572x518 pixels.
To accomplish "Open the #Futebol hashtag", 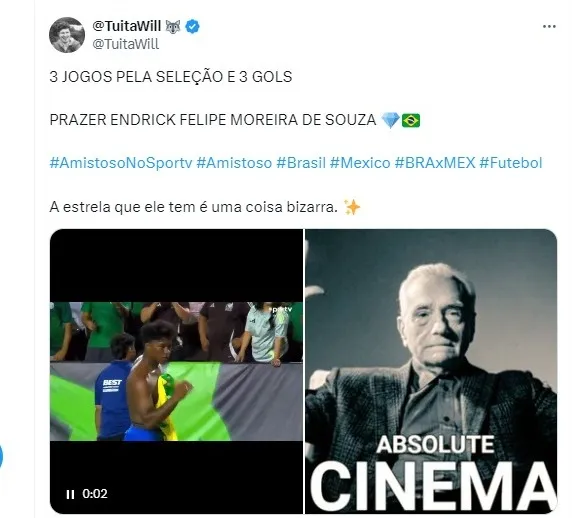I will (511, 163).
